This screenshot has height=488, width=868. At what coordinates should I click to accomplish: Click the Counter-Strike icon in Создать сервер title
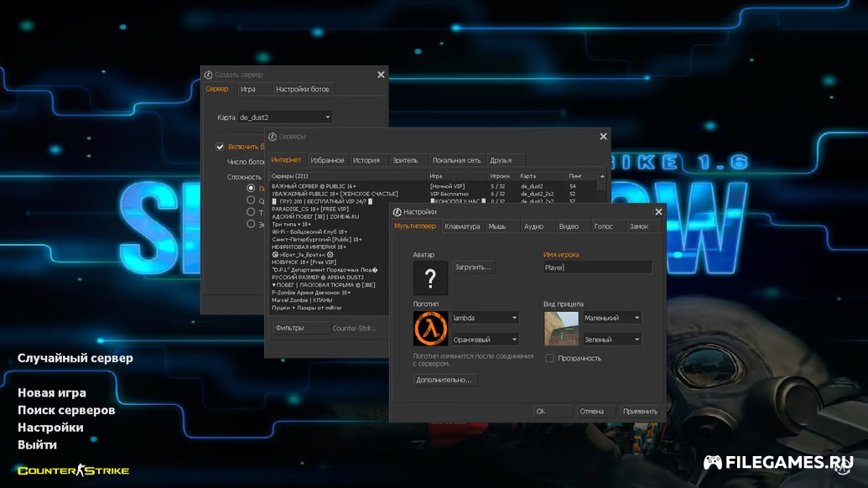coord(208,75)
